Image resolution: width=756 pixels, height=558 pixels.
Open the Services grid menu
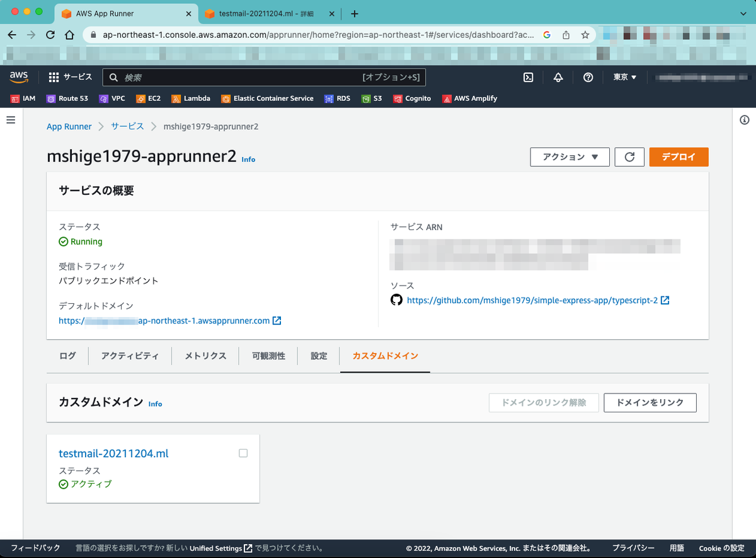(x=70, y=77)
